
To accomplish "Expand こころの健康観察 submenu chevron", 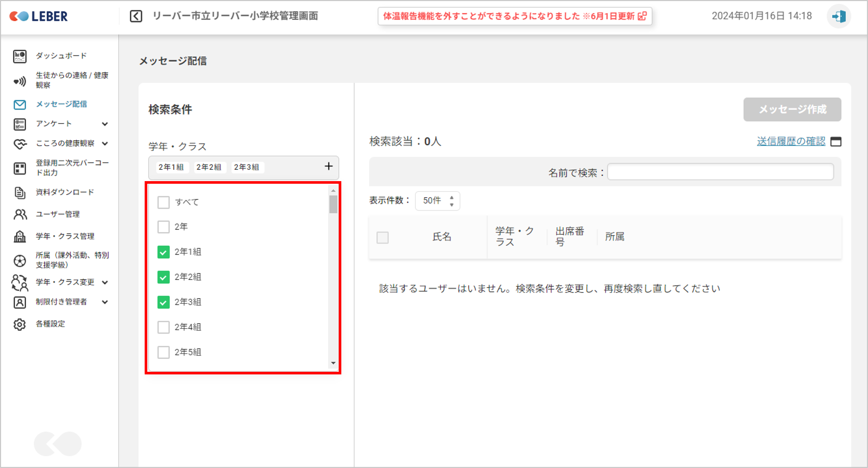I will (x=105, y=143).
